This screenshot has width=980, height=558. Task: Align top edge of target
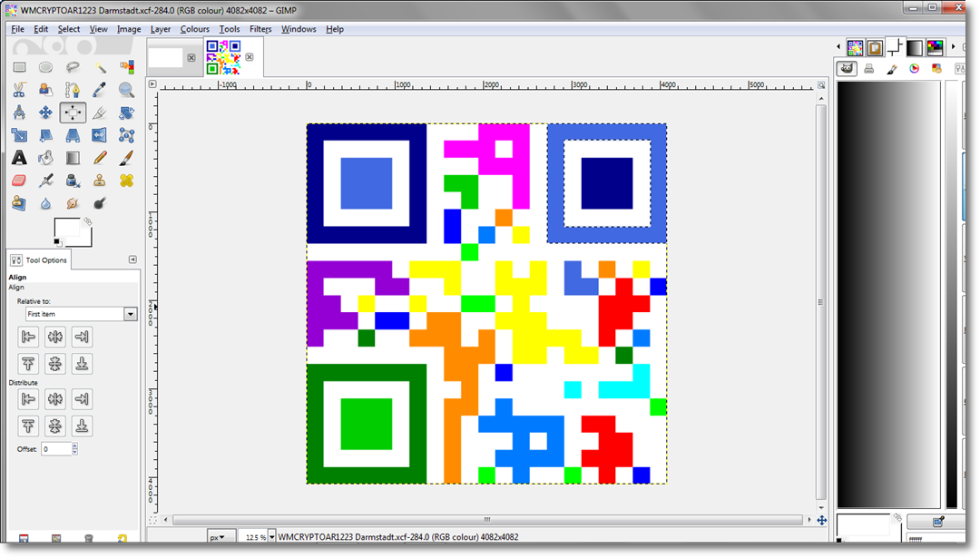click(x=28, y=363)
